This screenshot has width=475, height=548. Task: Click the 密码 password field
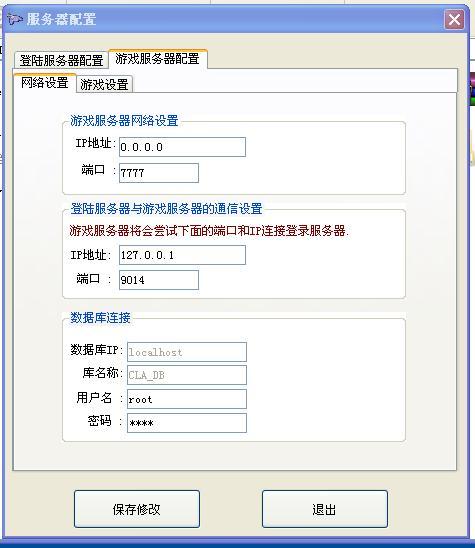click(x=187, y=423)
